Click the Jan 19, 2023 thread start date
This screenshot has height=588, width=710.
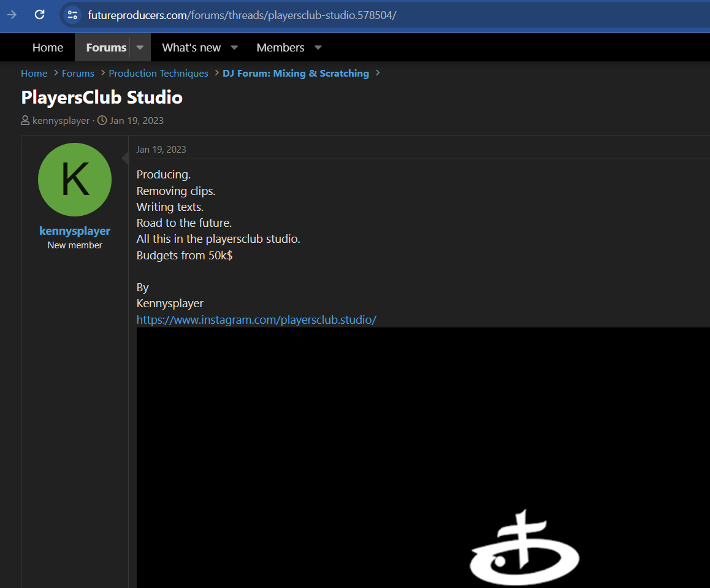click(137, 120)
